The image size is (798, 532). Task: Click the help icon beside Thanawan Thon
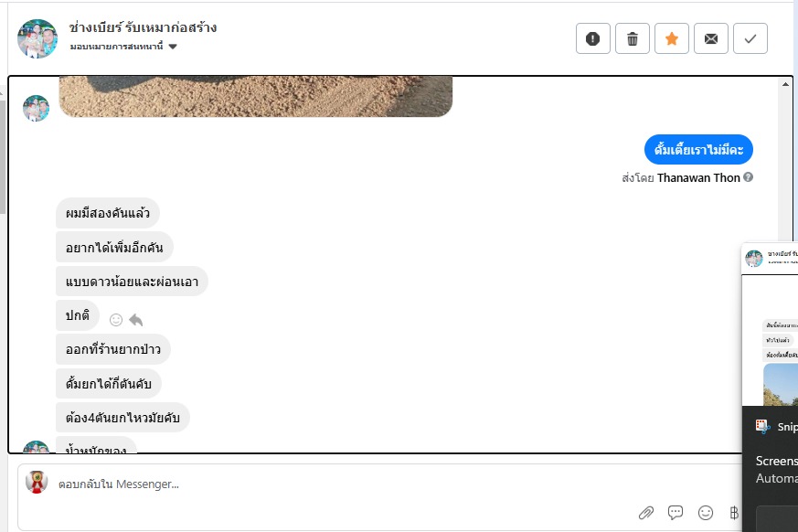749,177
